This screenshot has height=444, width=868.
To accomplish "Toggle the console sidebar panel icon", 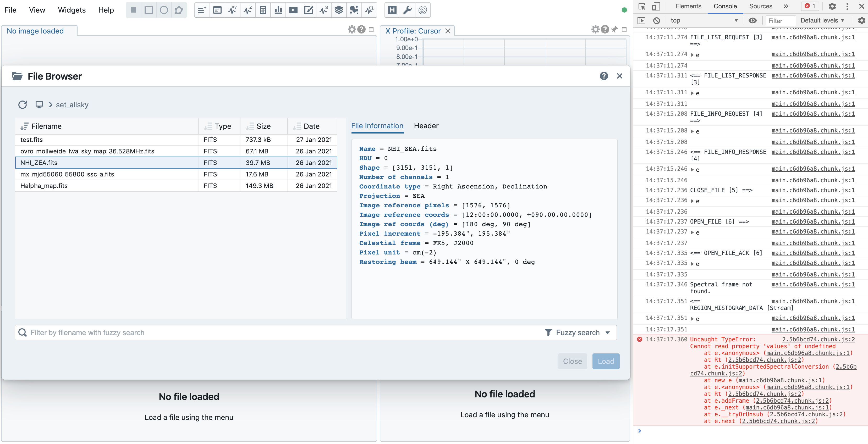I will [641, 20].
